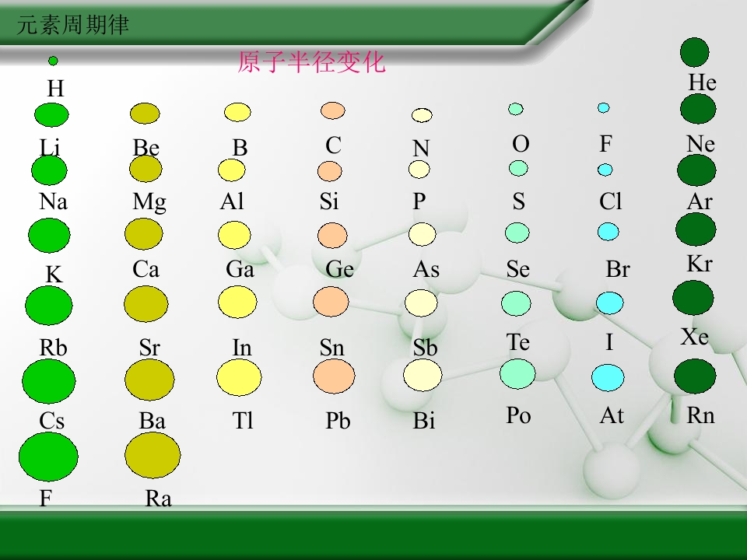
Task: Pick the orange swatch above the Pb label
Action: (x=334, y=376)
